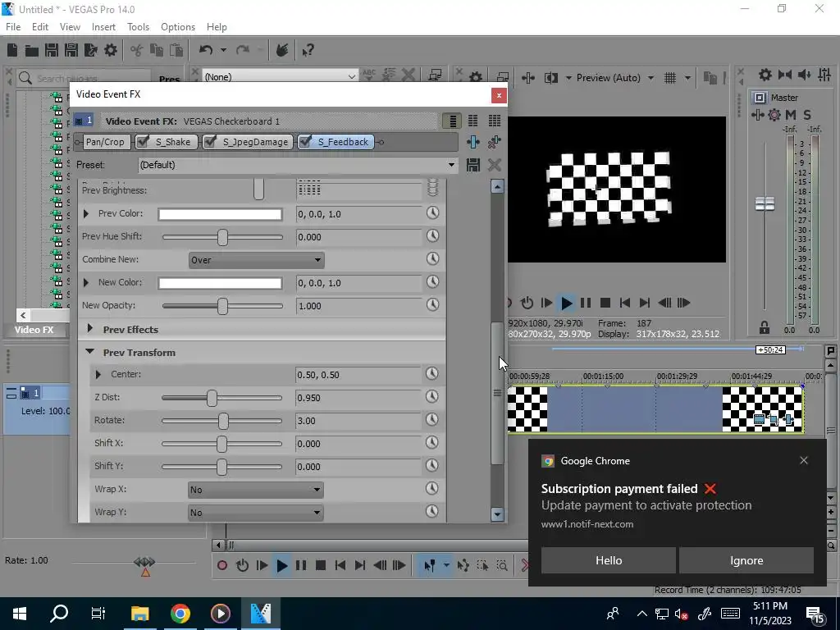
Task: Open preview overlays grid icon
Action: [670, 78]
